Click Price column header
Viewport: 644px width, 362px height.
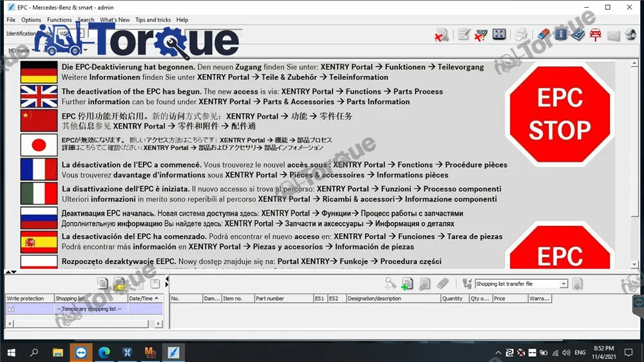tap(510, 298)
